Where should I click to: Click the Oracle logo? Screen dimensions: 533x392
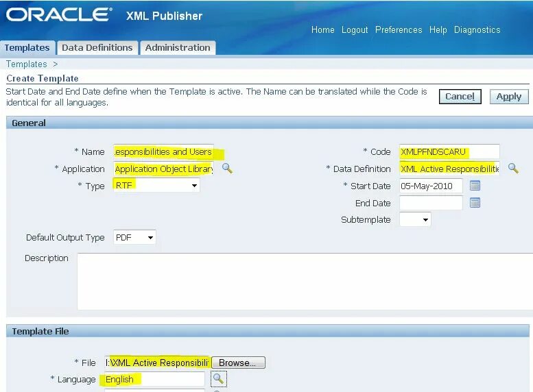(x=59, y=15)
